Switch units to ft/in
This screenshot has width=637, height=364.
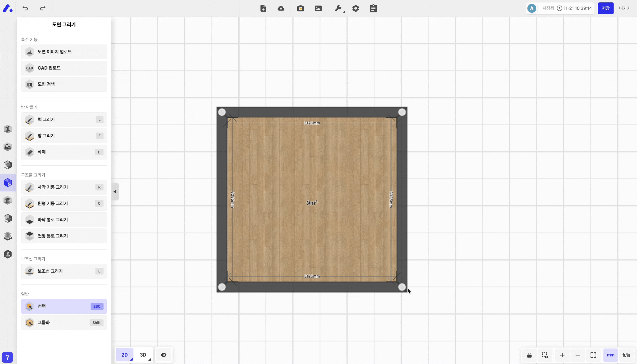(626, 355)
